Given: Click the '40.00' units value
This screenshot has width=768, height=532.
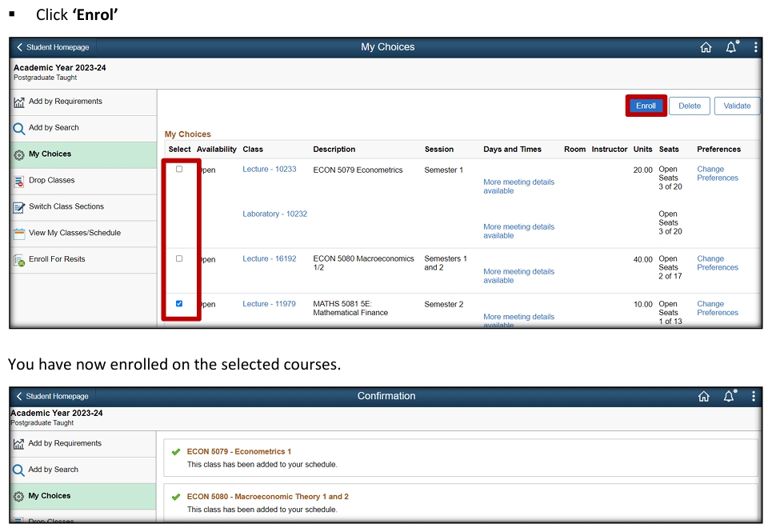Looking at the screenshot, I should [x=642, y=260].
